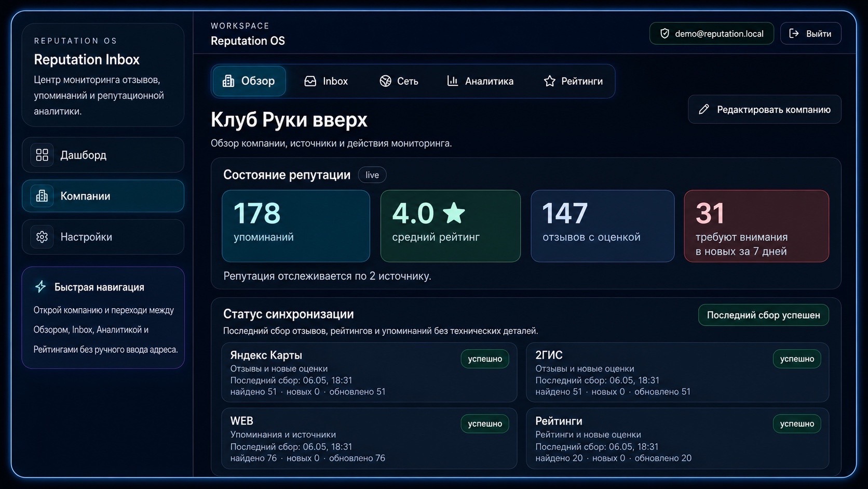The height and width of the screenshot is (489, 868).
Task: Click the Клуб Руки вверх heading
Action: (289, 120)
